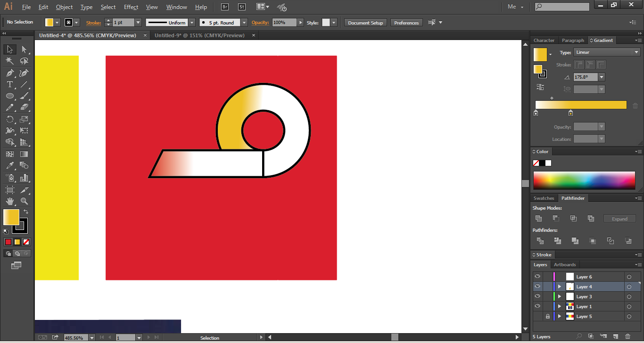The width and height of the screenshot is (644, 343).
Task: Select the Gradient tool in toolbox
Action: click(x=25, y=154)
